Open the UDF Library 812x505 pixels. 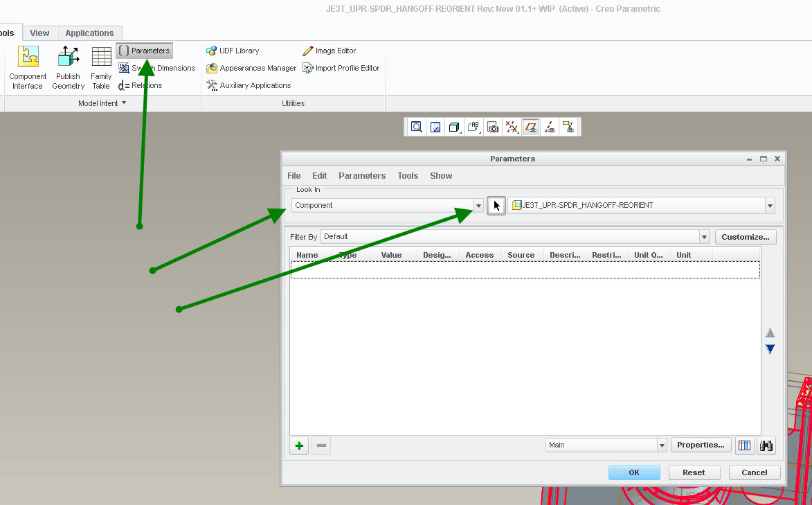coord(233,51)
